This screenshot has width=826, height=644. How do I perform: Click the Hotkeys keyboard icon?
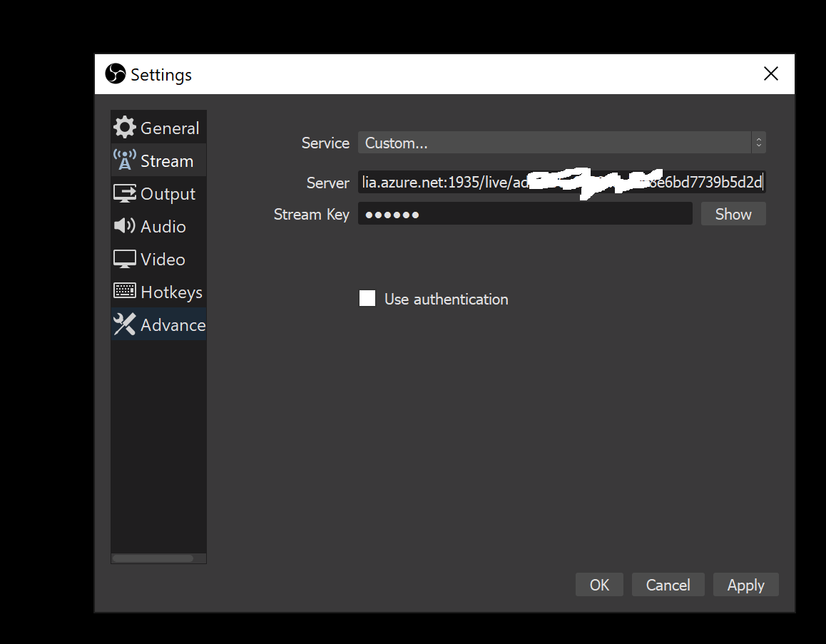(x=125, y=292)
